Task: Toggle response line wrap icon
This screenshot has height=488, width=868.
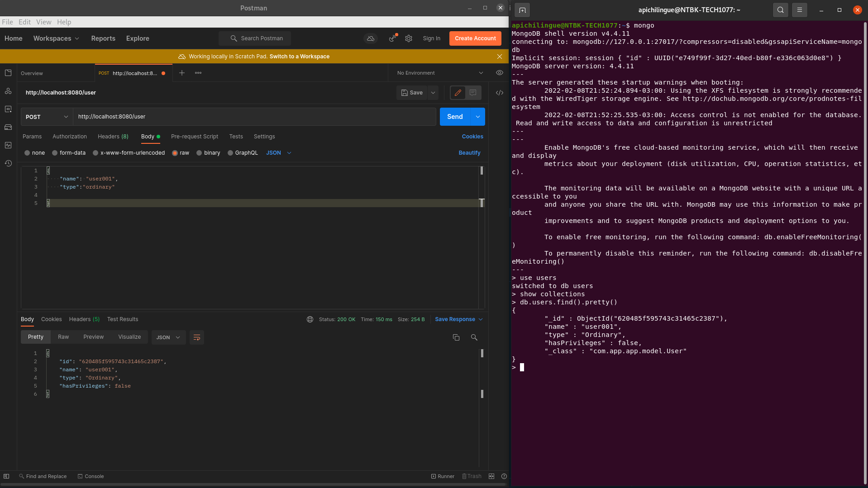Action: pos(197,337)
